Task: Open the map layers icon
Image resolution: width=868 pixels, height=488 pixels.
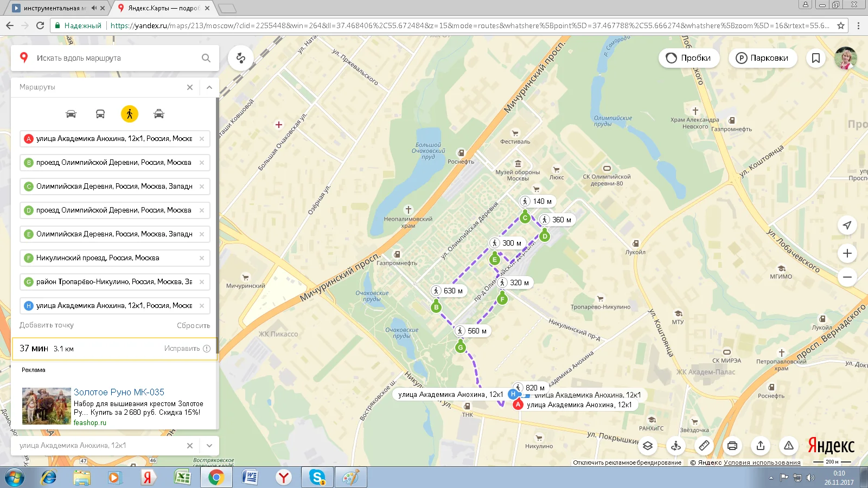Action: (x=648, y=446)
